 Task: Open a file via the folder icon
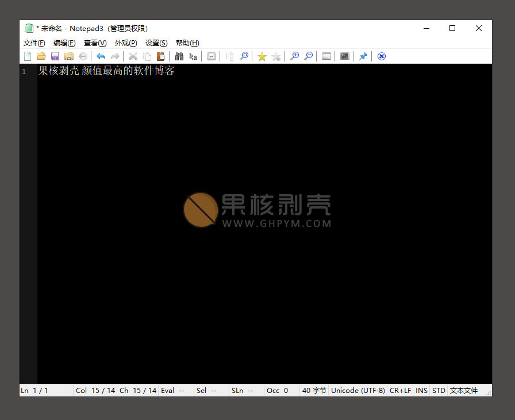[x=41, y=56]
